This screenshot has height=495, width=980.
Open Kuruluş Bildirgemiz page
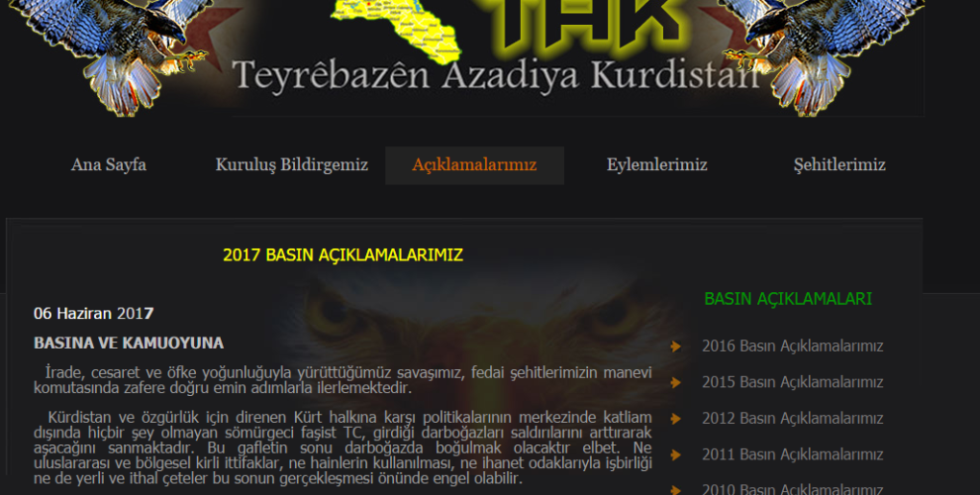[291, 165]
